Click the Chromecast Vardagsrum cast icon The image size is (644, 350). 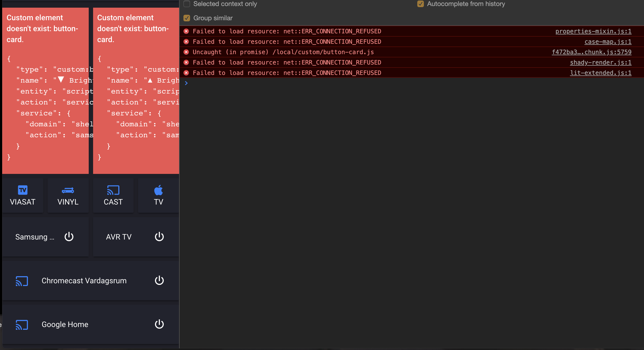tap(22, 281)
